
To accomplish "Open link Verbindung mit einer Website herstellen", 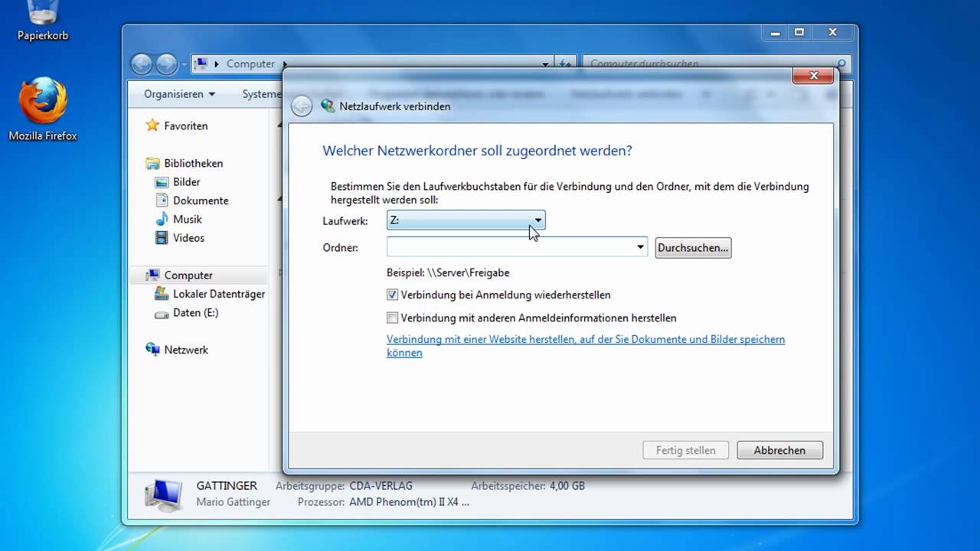I will click(x=586, y=346).
